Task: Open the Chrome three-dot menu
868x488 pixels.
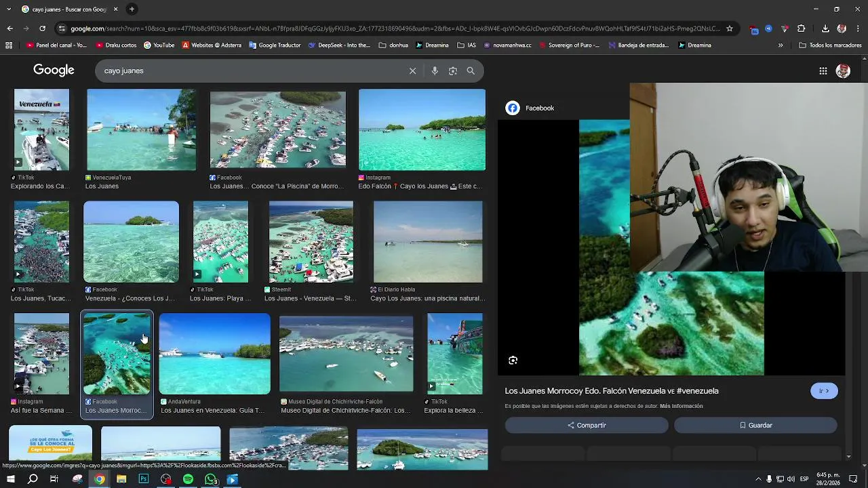Action: 858,28
